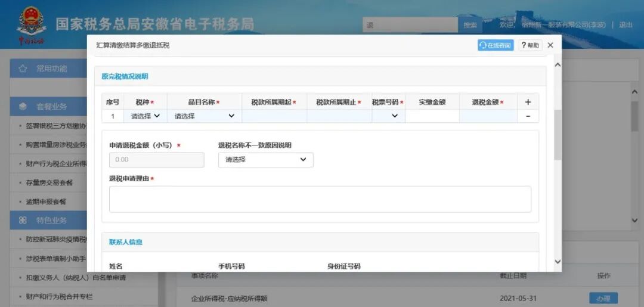Screen dimensions: 644x307
Task: Open 购置增量房涉税业务 sidebar item
Action: (x=56, y=145)
